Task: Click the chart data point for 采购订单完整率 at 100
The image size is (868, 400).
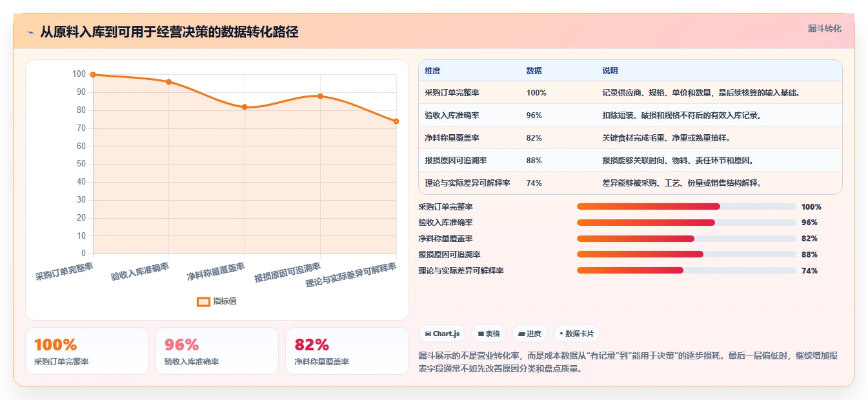Action: point(93,75)
